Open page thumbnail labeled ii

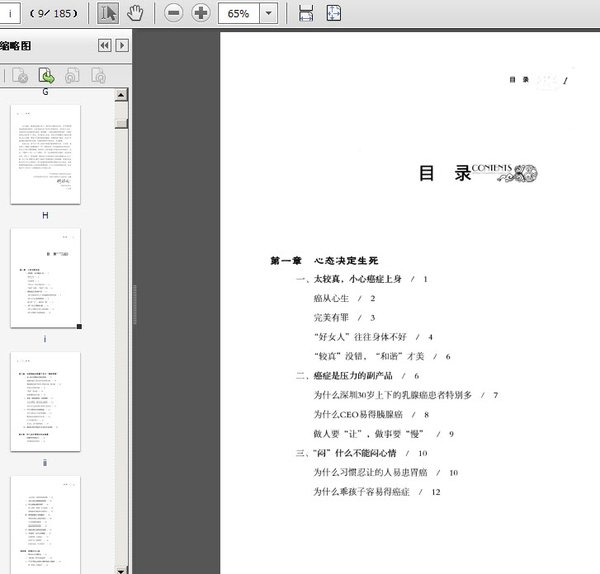[45, 400]
